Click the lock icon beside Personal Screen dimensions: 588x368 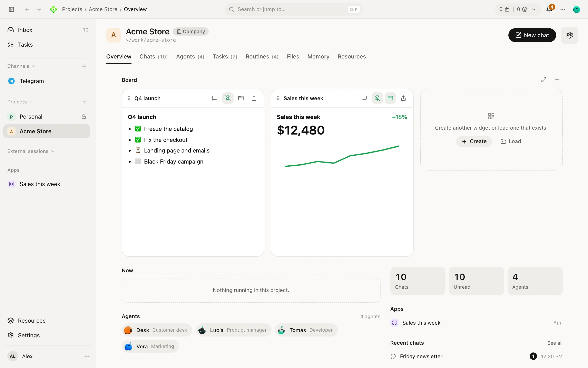coord(84,117)
